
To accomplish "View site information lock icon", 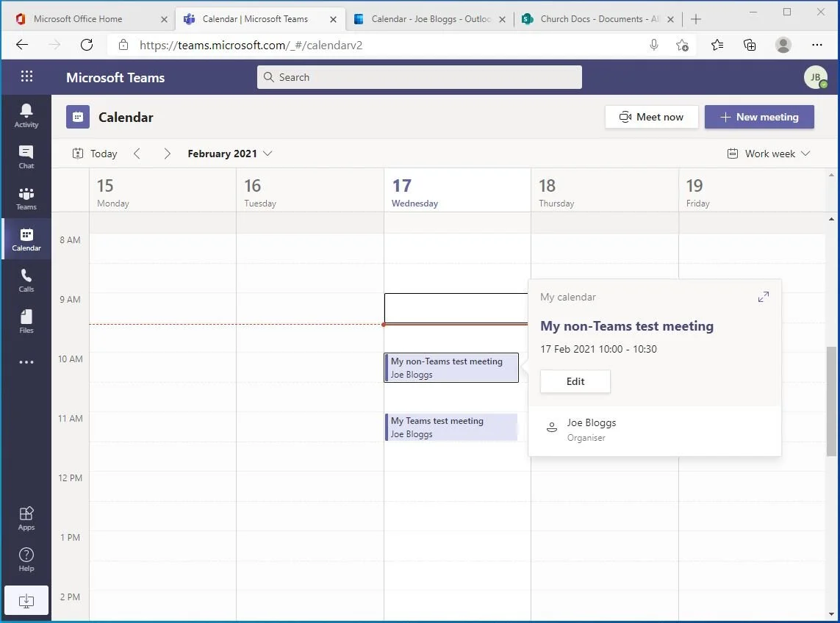I will pos(123,45).
